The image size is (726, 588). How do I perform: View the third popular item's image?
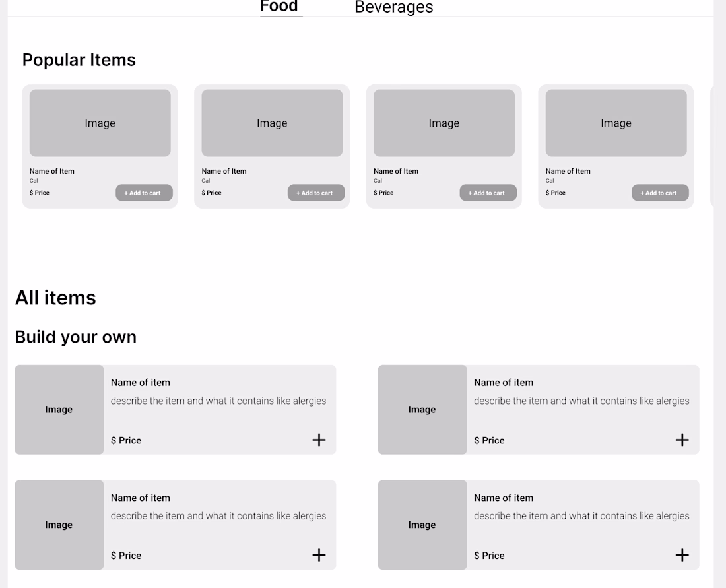coord(444,123)
